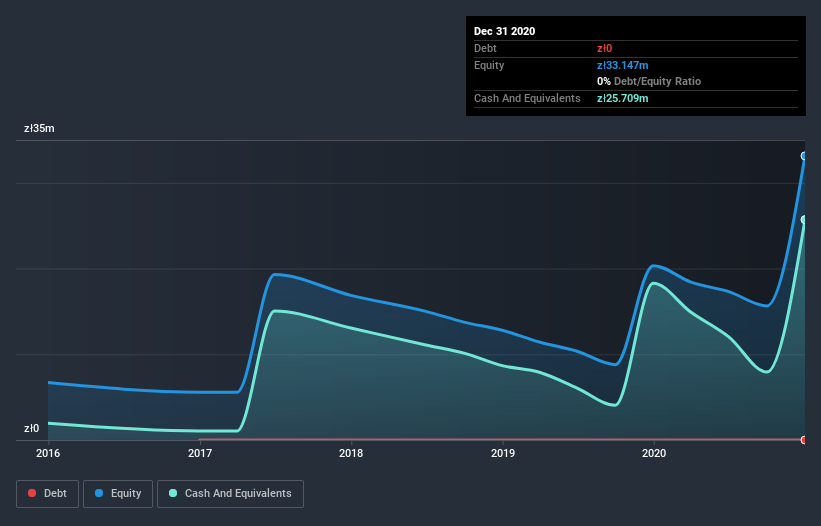Image resolution: width=821 pixels, height=526 pixels.
Task: Toggle Cash And Equivalents legend
Action: coord(230,494)
